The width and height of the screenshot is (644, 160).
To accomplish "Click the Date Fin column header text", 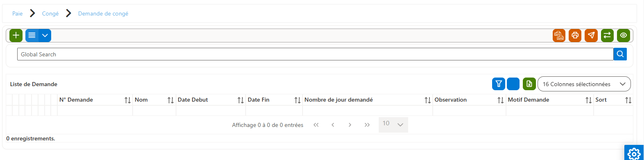I will pos(258,100).
